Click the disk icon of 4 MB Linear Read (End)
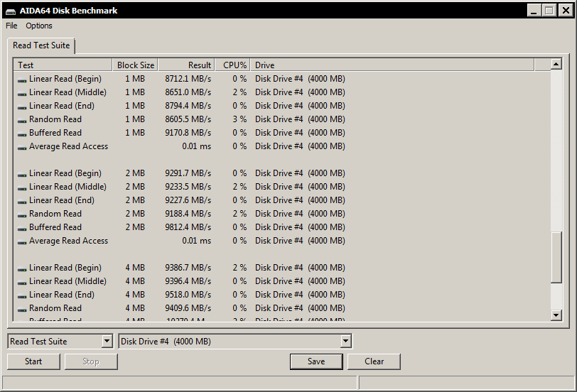577x392 pixels. 22,295
